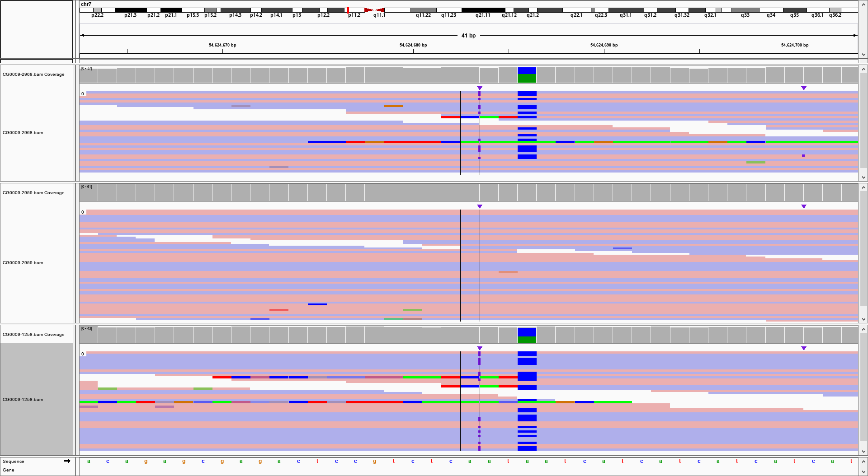Viewport: 868px width, 476px height.
Task: Click the 41 bp range indicator line
Action: (468, 35)
